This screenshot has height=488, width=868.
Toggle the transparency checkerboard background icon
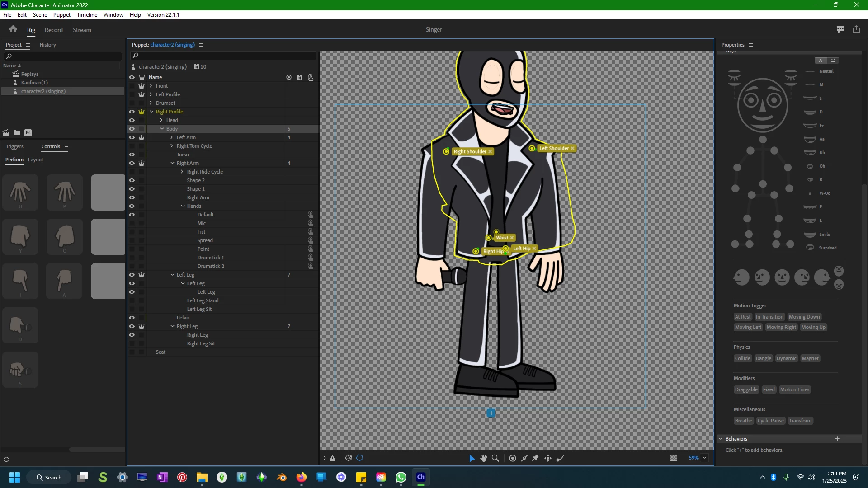click(x=673, y=458)
